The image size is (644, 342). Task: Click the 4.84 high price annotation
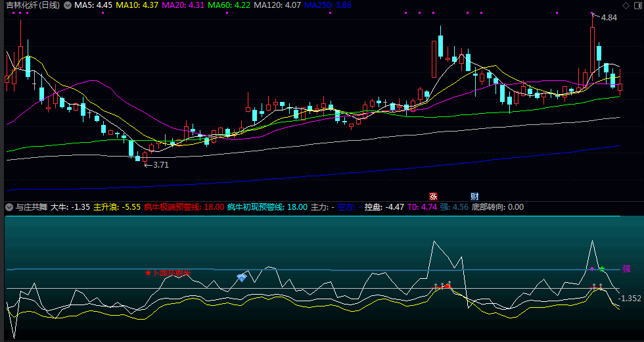609,18
